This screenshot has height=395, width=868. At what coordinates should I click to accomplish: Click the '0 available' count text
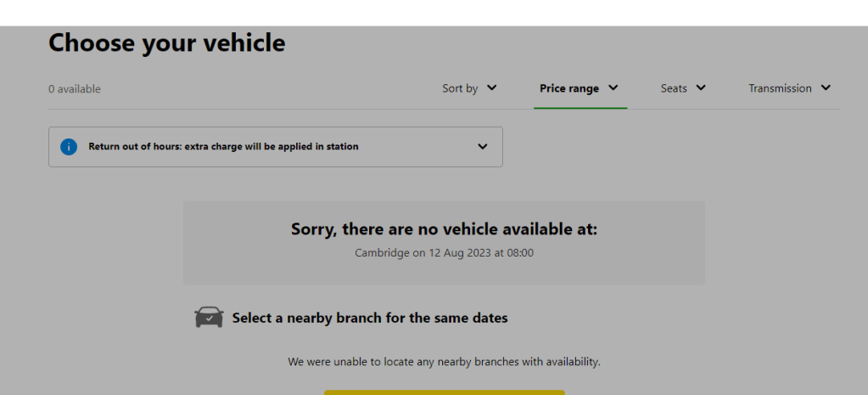(x=75, y=88)
